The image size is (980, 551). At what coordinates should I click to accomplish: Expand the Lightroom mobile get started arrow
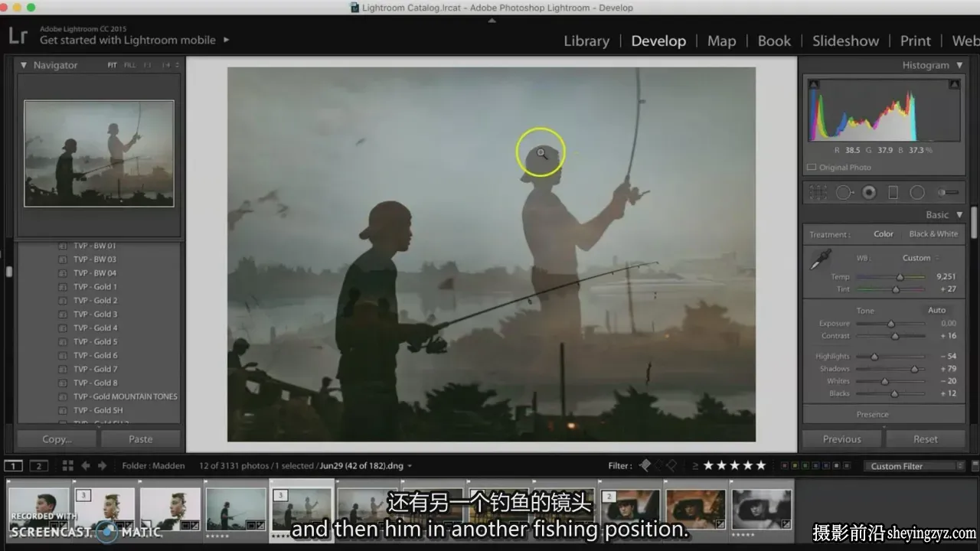(x=226, y=40)
